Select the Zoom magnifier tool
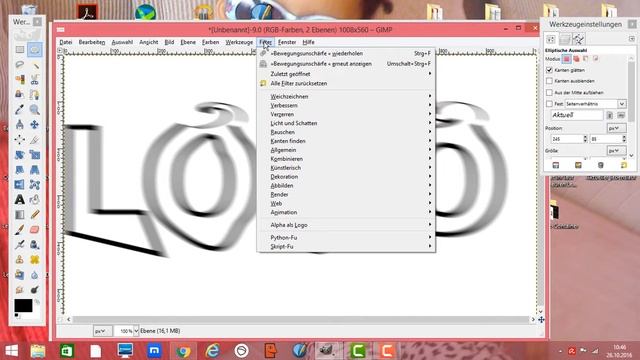 coord(35,109)
